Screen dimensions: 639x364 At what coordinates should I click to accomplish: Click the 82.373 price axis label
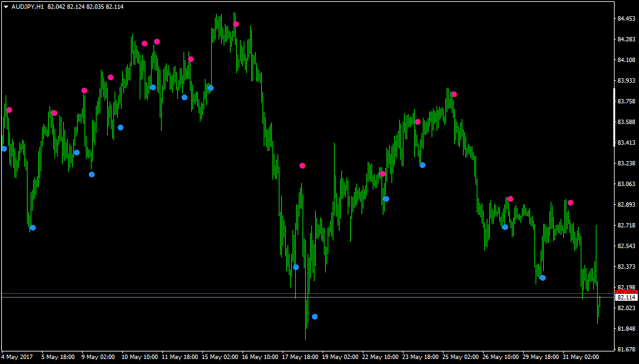(626, 267)
